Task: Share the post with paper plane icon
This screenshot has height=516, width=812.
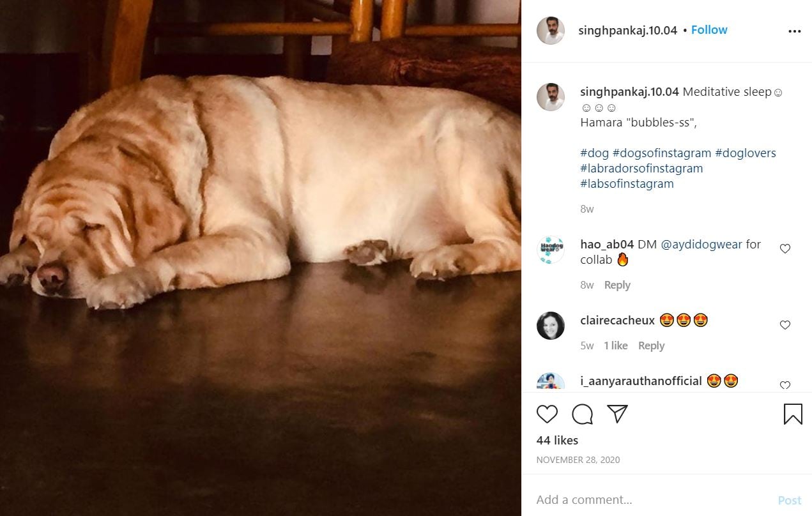Action: click(617, 414)
